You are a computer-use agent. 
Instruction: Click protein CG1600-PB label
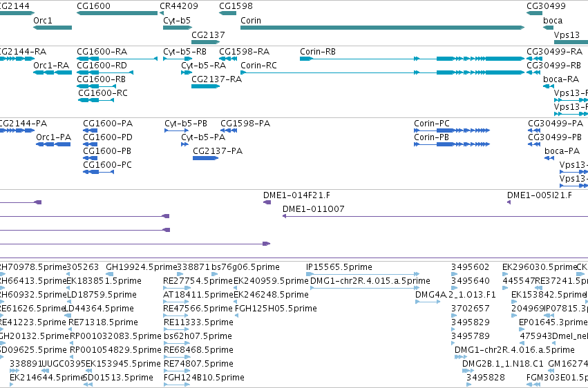[x=107, y=151]
